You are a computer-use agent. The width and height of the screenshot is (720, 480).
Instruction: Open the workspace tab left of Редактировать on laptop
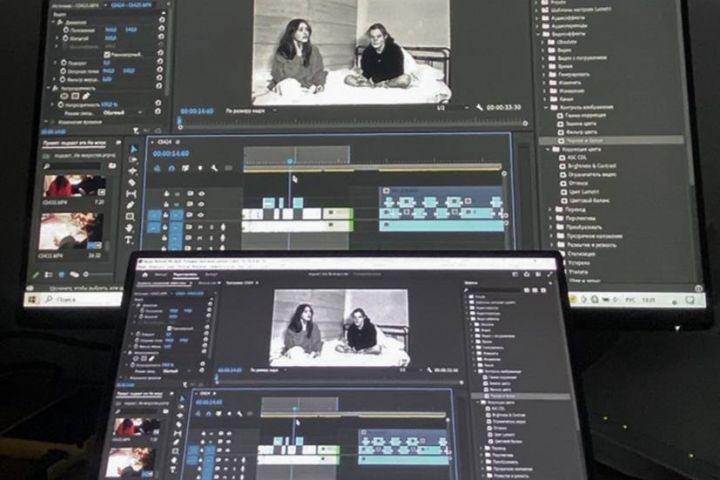pyautogui.click(x=161, y=275)
